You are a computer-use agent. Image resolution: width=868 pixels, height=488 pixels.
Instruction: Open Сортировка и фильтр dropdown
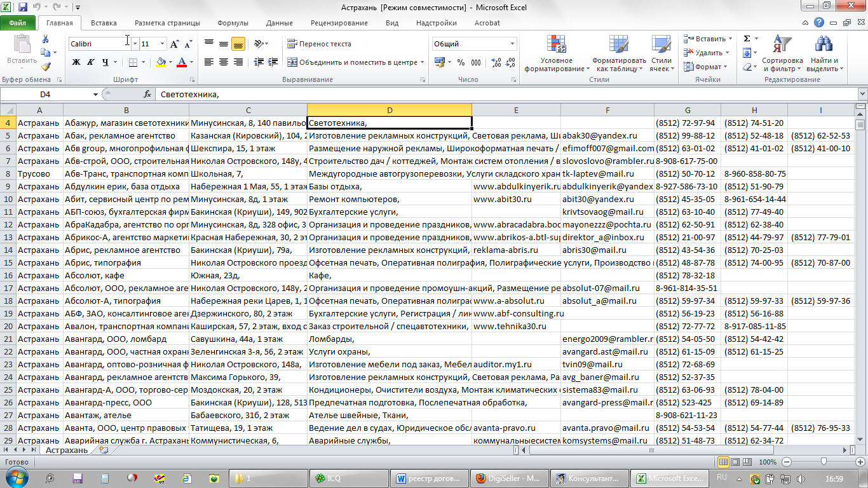[782, 54]
